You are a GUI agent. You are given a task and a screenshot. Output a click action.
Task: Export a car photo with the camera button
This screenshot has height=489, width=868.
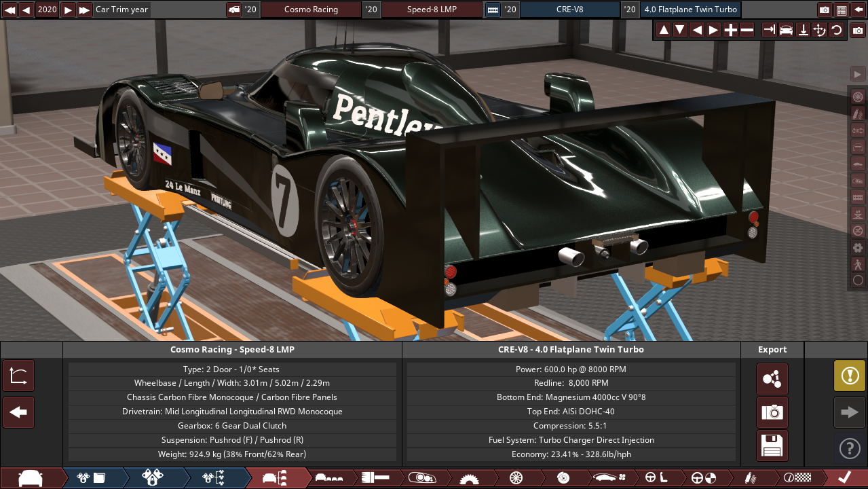point(772,412)
